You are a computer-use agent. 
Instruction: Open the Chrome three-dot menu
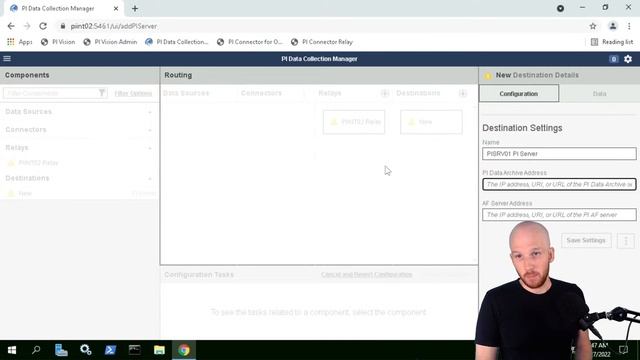pos(629,26)
